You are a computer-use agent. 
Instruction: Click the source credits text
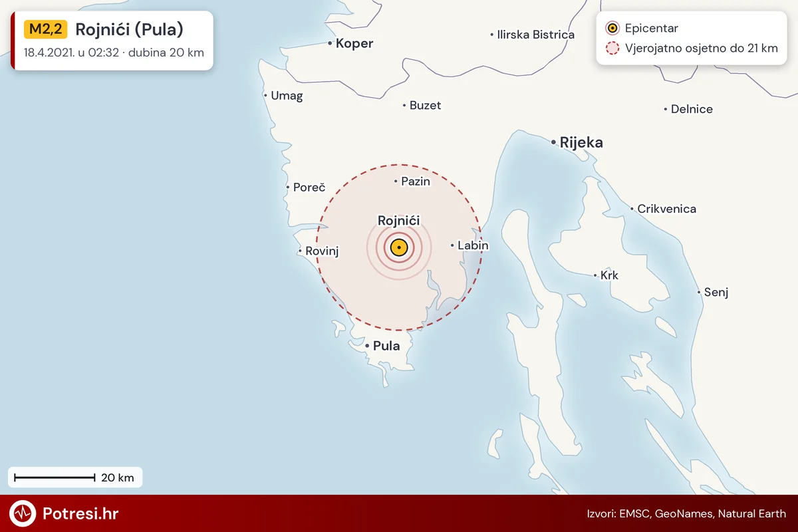pyautogui.click(x=686, y=513)
